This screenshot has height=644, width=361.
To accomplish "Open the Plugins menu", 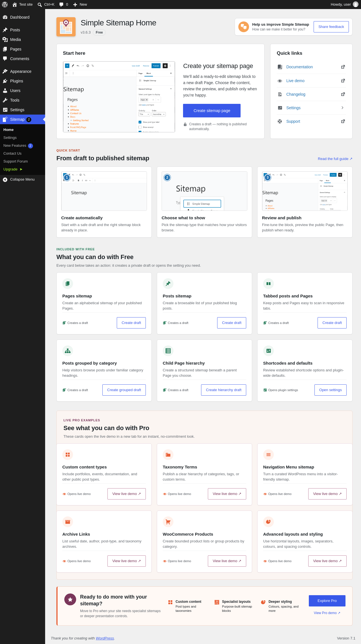I will (x=23, y=81).
